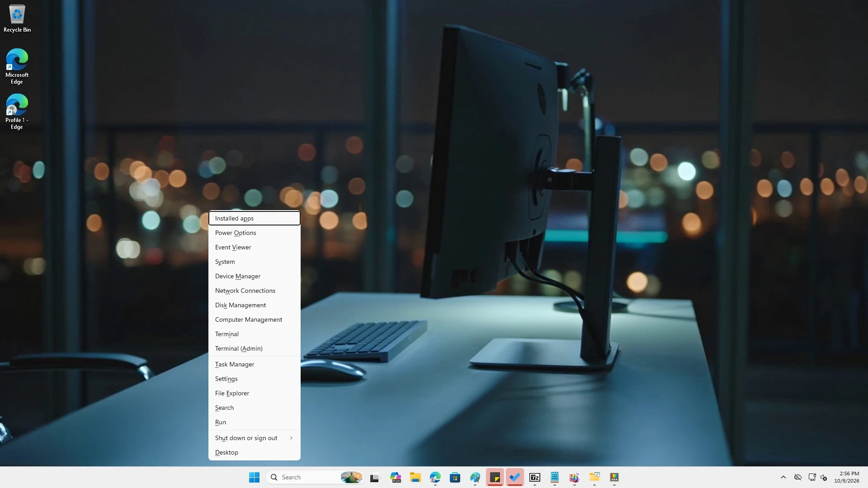Open Device Manager from the menu
Image resolution: width=868 pixels, height=488 pixels.
pos(255,276)
